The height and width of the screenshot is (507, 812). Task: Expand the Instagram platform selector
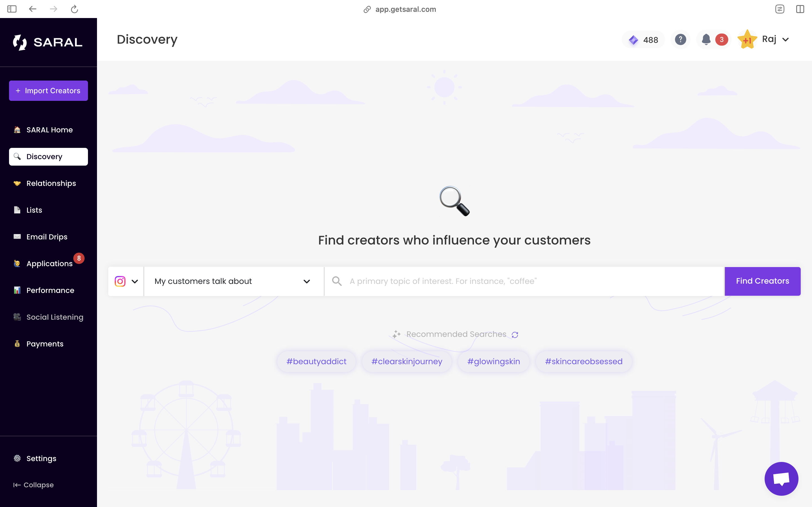click(126, 281)
